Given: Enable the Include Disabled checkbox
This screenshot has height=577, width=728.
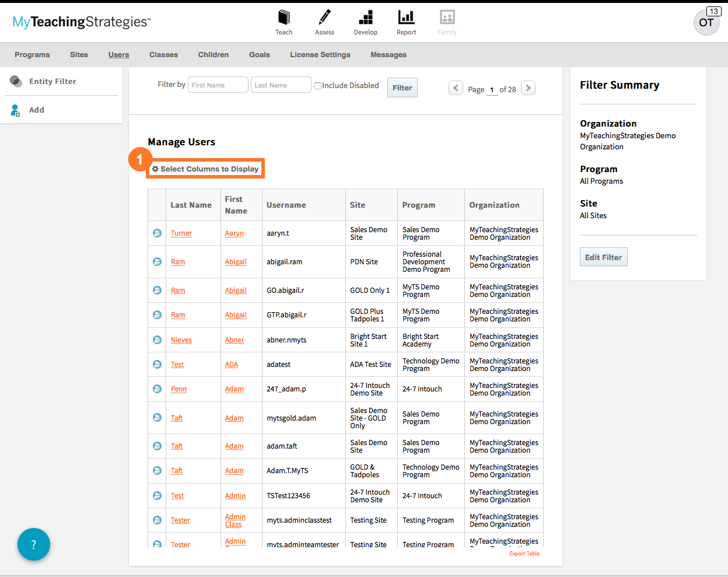Looking at the screenshot, I should click(317, 85).
